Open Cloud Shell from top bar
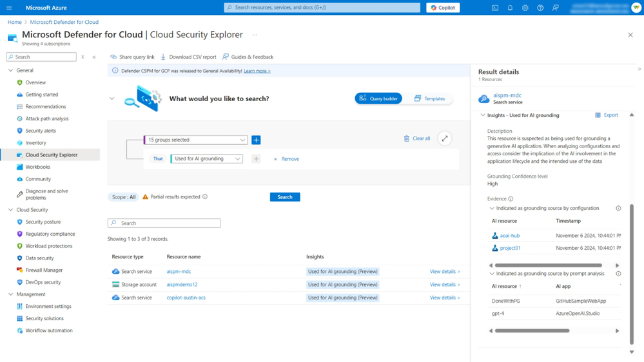 pos(495,7)
